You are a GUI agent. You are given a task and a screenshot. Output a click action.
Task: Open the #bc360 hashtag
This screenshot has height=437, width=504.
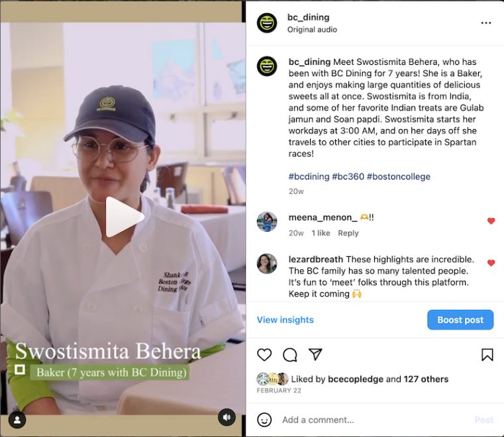[x=348, y=176]
